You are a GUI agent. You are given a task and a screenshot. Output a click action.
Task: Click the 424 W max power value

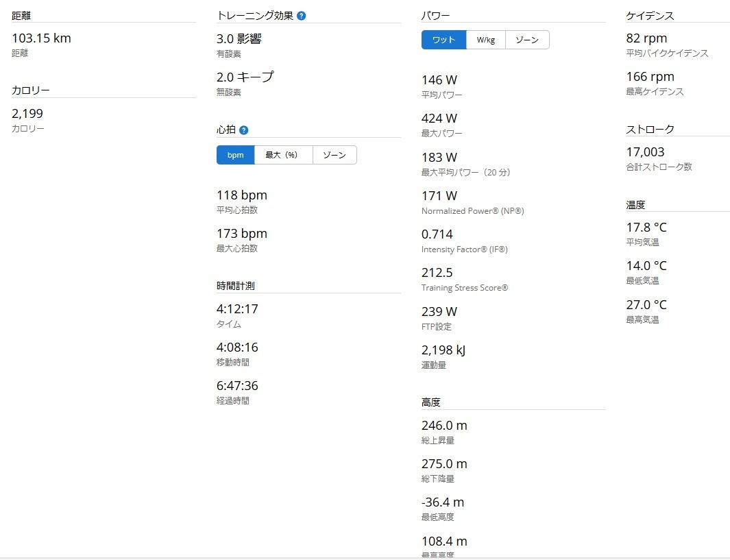pos(439,119)
